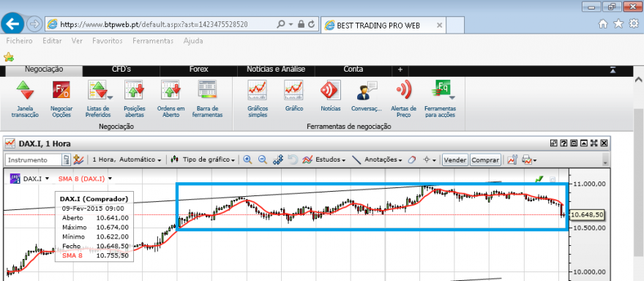Go back with the browser back arrow
The width and height of the screenshot is (644, 281).
[12, 24]
